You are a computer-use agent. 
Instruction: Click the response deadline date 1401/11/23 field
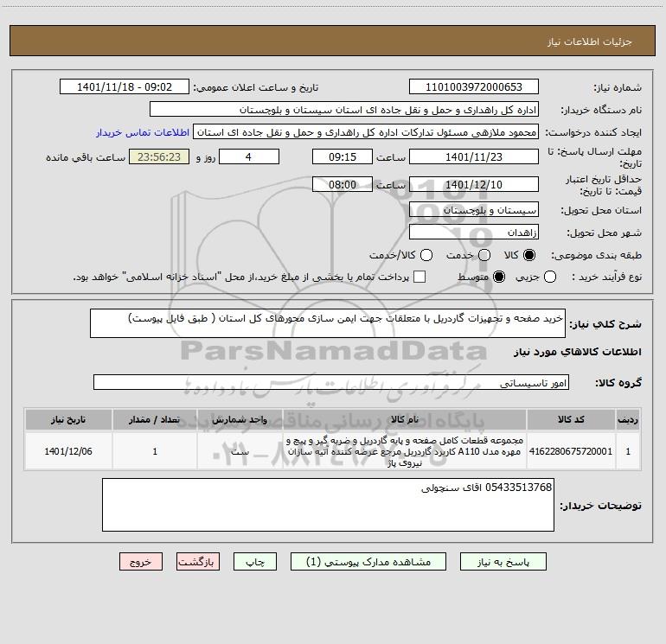click(474, 156)
